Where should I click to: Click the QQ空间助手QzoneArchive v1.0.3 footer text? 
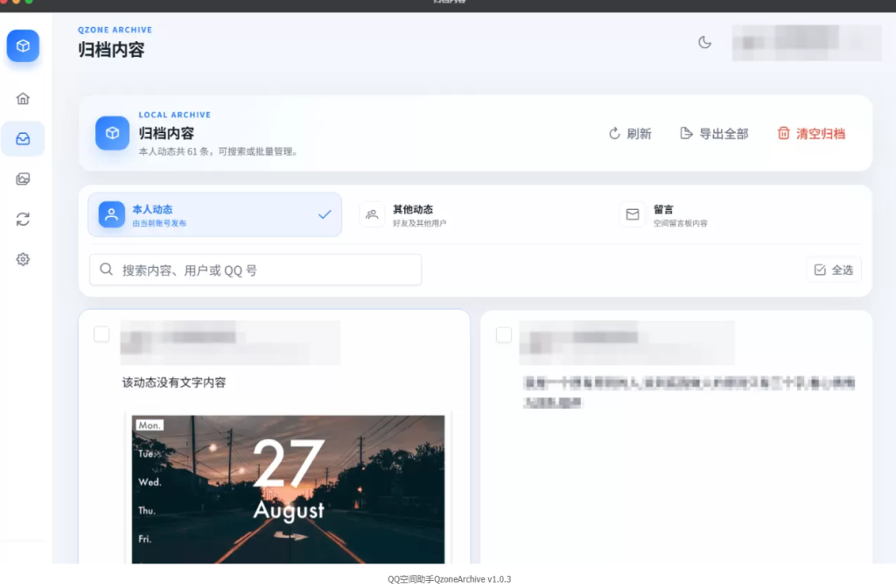[449, 579]
